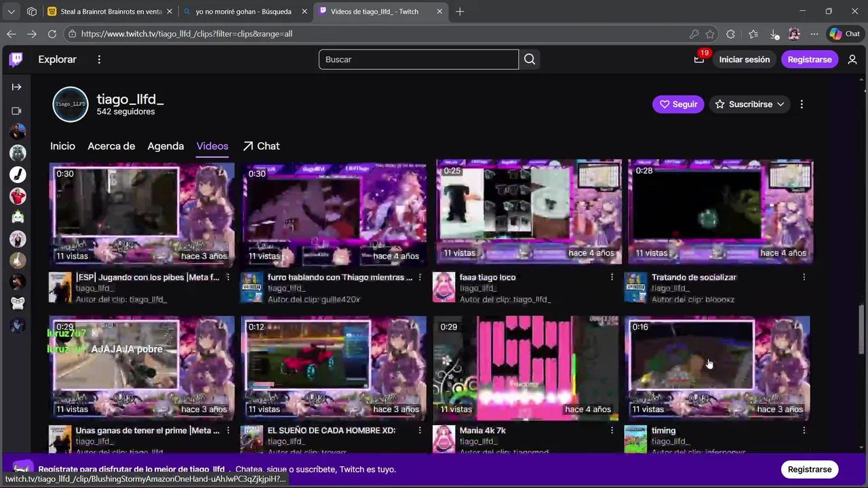Click the heart icon inside Seguir button
This screenshot has height=488, width=868.
(x=665, y=104)
